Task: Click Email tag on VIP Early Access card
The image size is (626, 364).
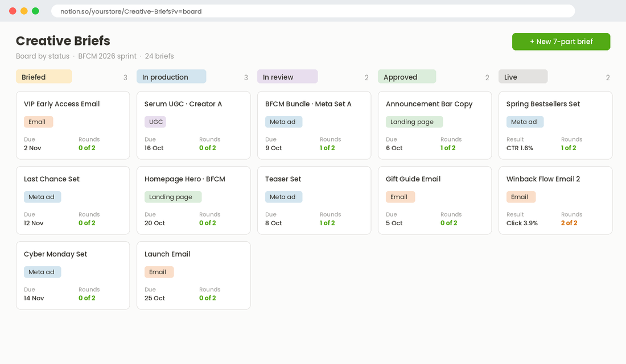Action: click(x=38, y=122)
